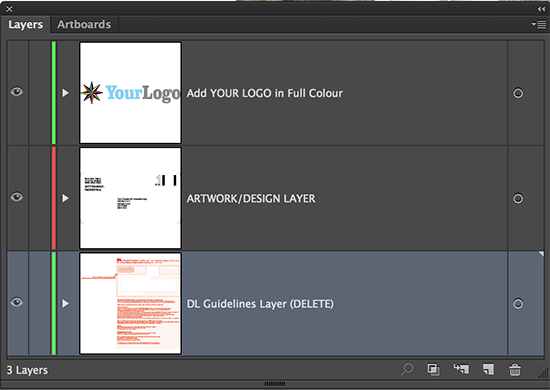Expand the ARTWORK/DESIGN LAYER contents

tap(65, 198)
